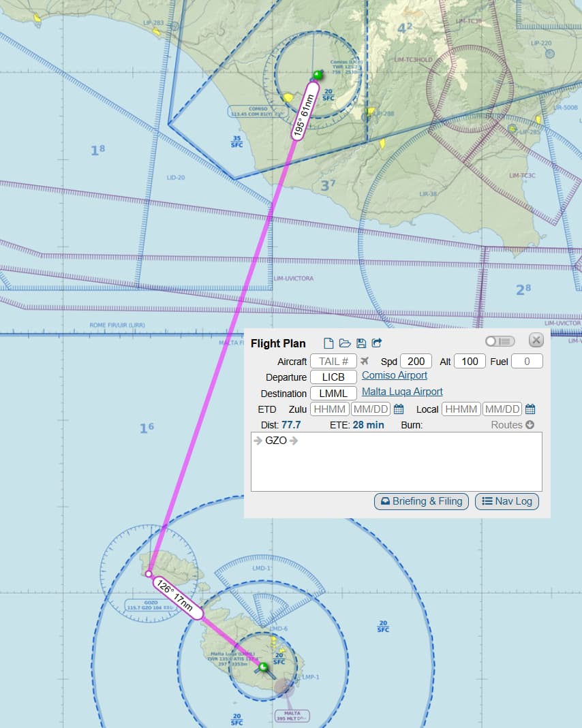Open the Local ETD calendar picker
Image resolution: width=582 pixels, height=728 pixels.
tap(530, 409)
